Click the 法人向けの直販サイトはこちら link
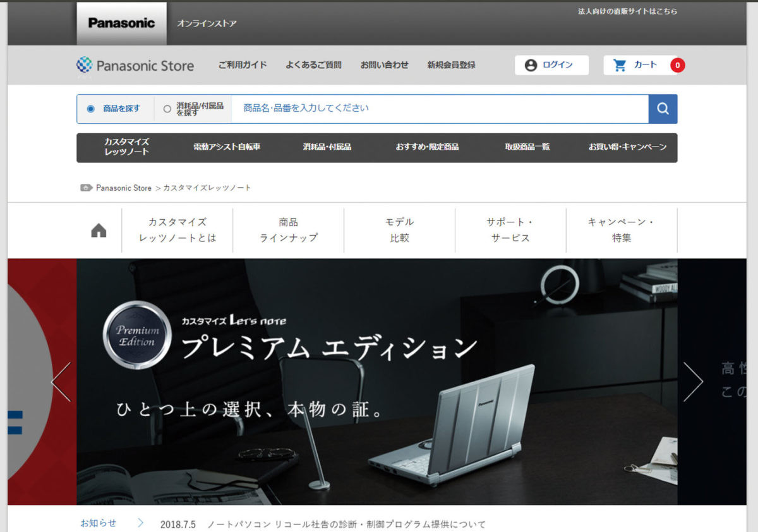The width and height of the screenshot is (758, 532). (x=628, y=11)
